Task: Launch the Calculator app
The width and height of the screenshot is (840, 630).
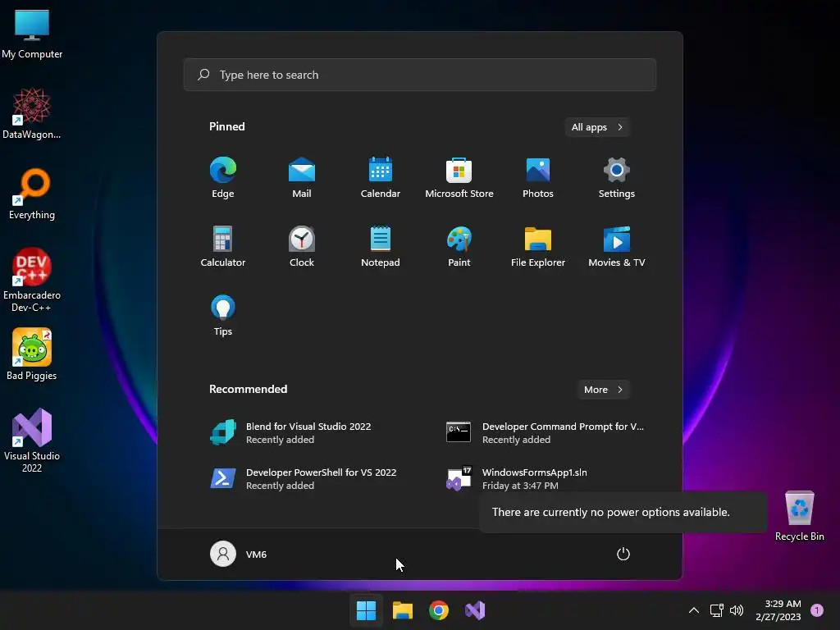Action: pyautogui.click(x=223, y=246)
